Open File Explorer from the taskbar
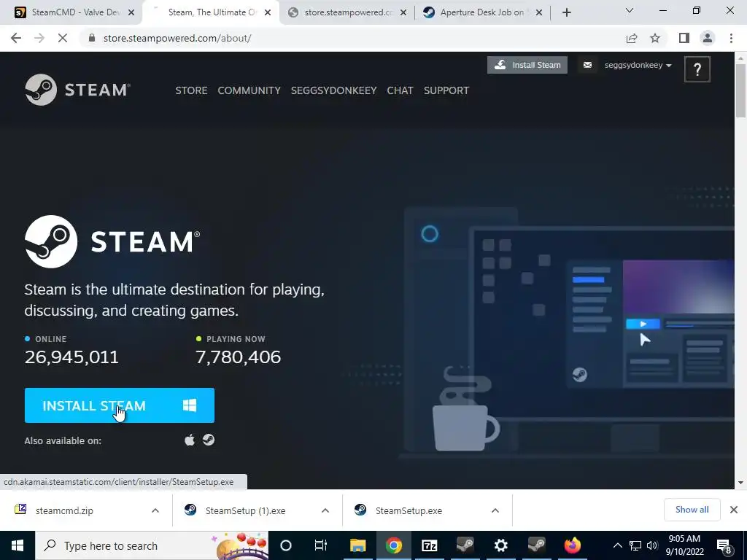The image size is (747, 560). pos(357,545)
